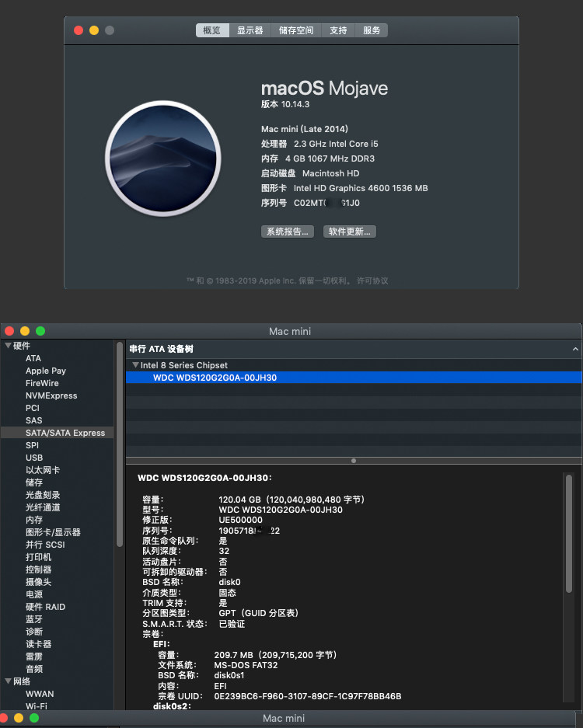Screen dimensions: 583x728
Task: Select PCI in the sidebar
Action: tap(33, 408)
